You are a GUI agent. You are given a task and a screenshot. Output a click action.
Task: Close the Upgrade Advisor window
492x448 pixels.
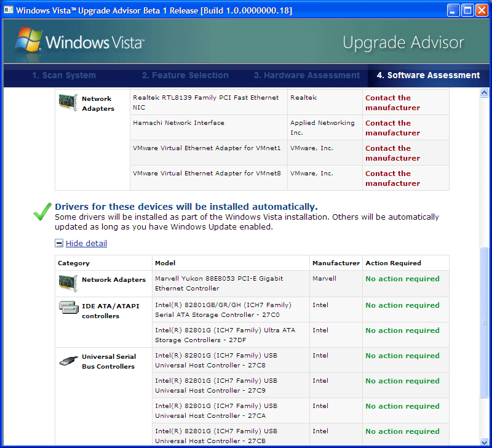(482, 10)
